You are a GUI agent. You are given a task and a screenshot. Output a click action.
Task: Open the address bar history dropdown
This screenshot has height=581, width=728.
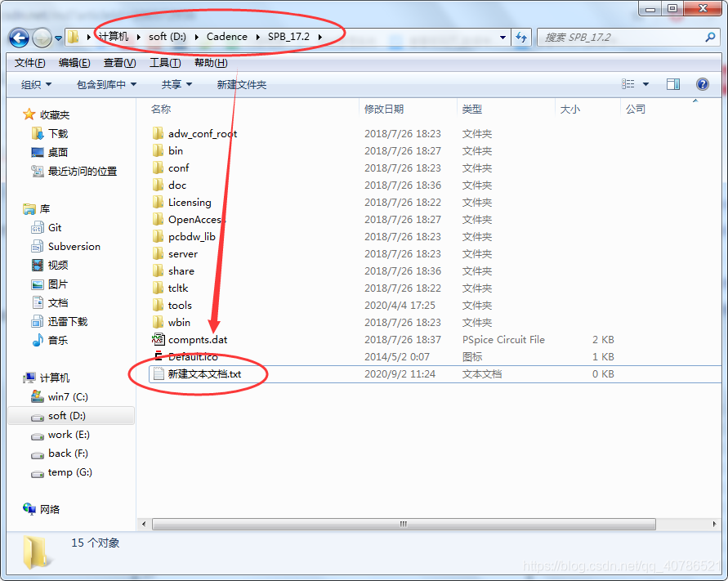[502, 37]
